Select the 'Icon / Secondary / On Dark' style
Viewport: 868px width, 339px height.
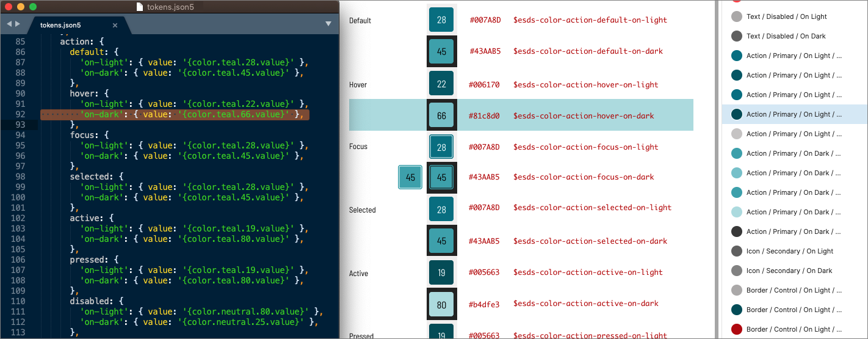coord(795,271)
